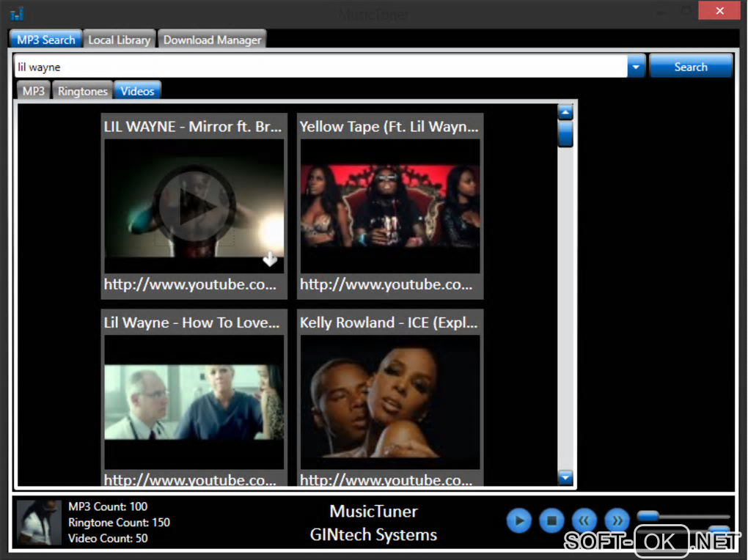Click the Yellow Tape (Ft. Lil Wayn... title
The width and height of the screenshot is (748, 560).
[x=389, y=126]
